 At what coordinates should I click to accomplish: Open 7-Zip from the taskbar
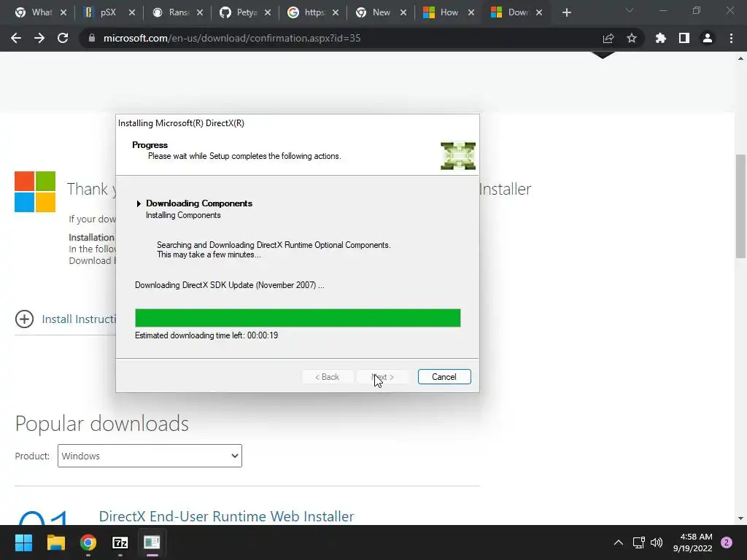pyautogui.click(x=120, y=542)
